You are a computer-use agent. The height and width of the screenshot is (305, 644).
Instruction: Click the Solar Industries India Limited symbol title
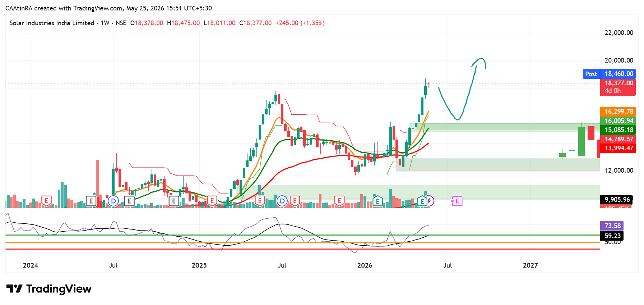(x=52, y=23)
